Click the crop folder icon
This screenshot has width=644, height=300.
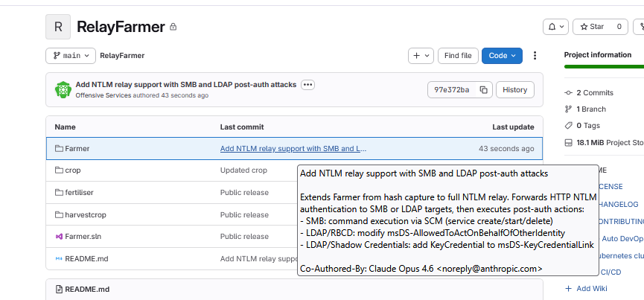(59, 170)
